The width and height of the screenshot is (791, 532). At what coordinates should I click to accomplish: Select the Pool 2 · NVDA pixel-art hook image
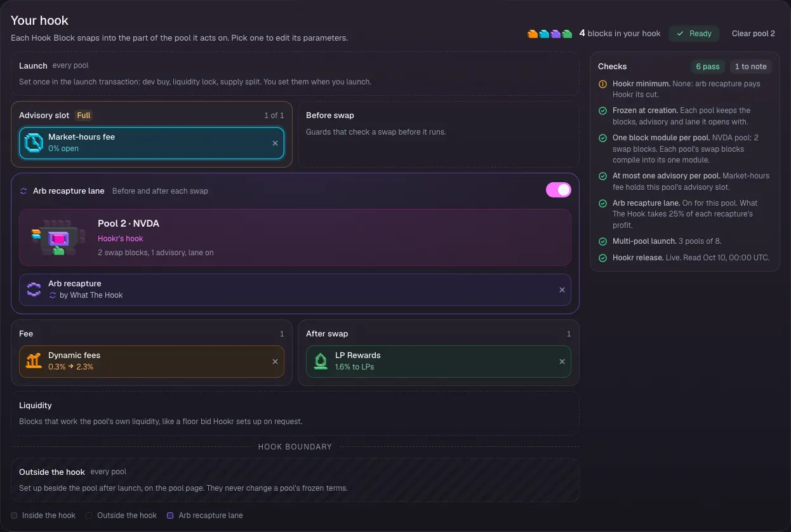click(x=58, y=237)
